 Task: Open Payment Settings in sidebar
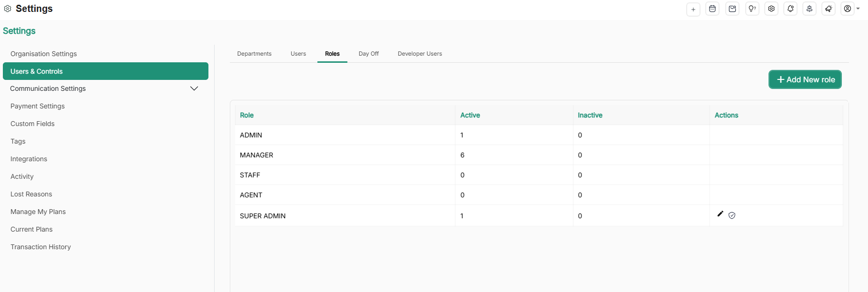click(38, 106)
